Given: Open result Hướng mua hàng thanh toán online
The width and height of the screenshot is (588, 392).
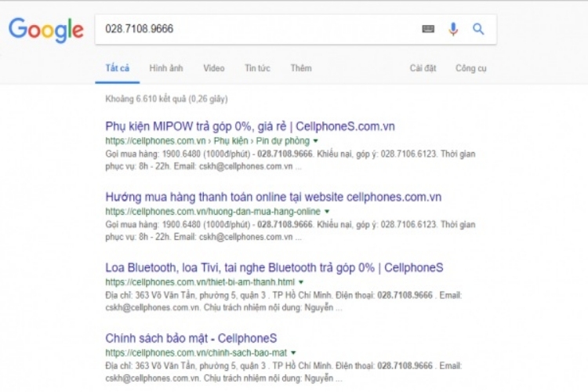Looking at the screenshot, I should click(273, 197).
